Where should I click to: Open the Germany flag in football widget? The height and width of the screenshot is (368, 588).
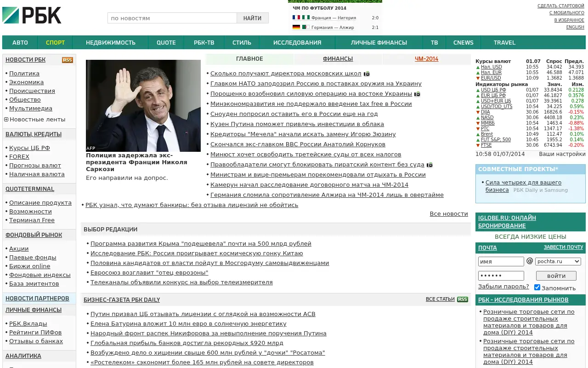pos(296,27)
